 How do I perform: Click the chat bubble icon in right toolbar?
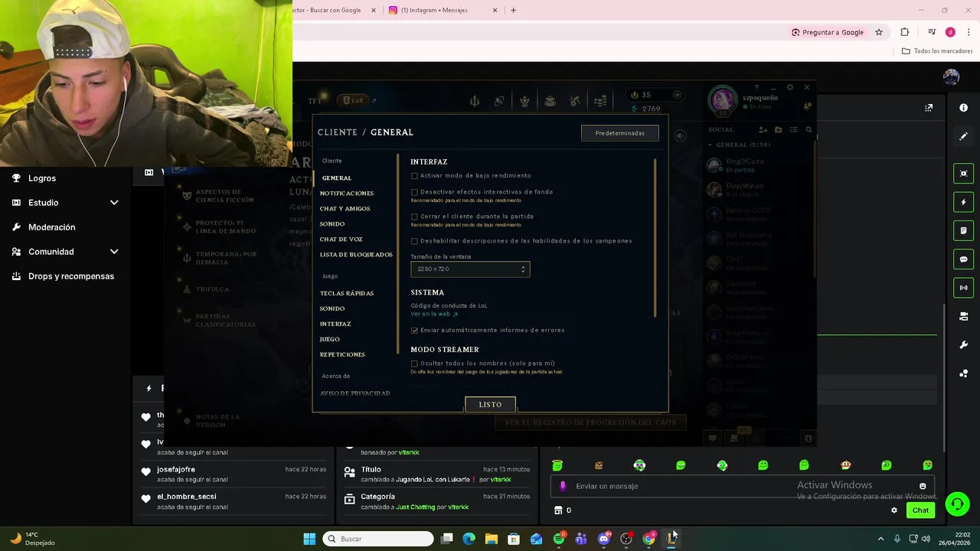coord(963,259)
